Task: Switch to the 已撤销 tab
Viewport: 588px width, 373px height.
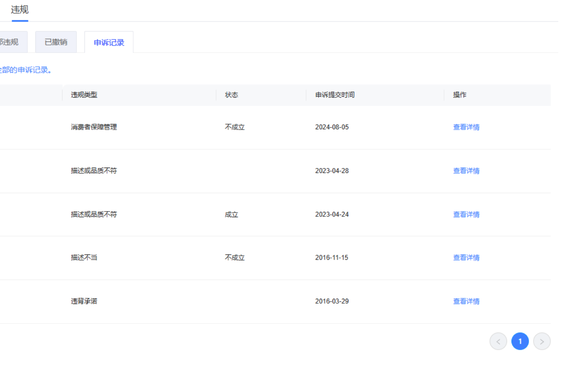Action: pos(56,42)
